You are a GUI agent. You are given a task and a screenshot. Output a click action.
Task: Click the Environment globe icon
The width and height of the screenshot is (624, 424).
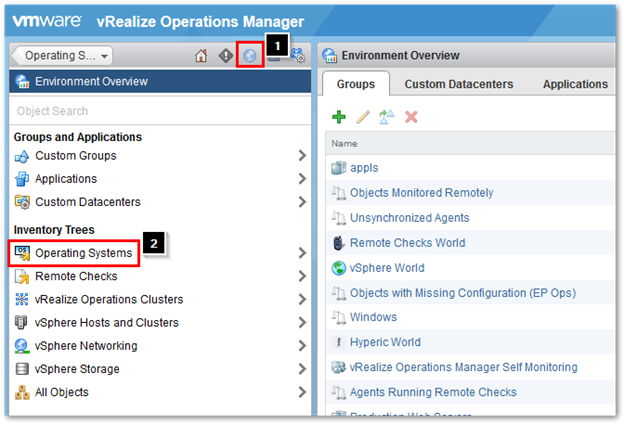click(x=250, y=56)
